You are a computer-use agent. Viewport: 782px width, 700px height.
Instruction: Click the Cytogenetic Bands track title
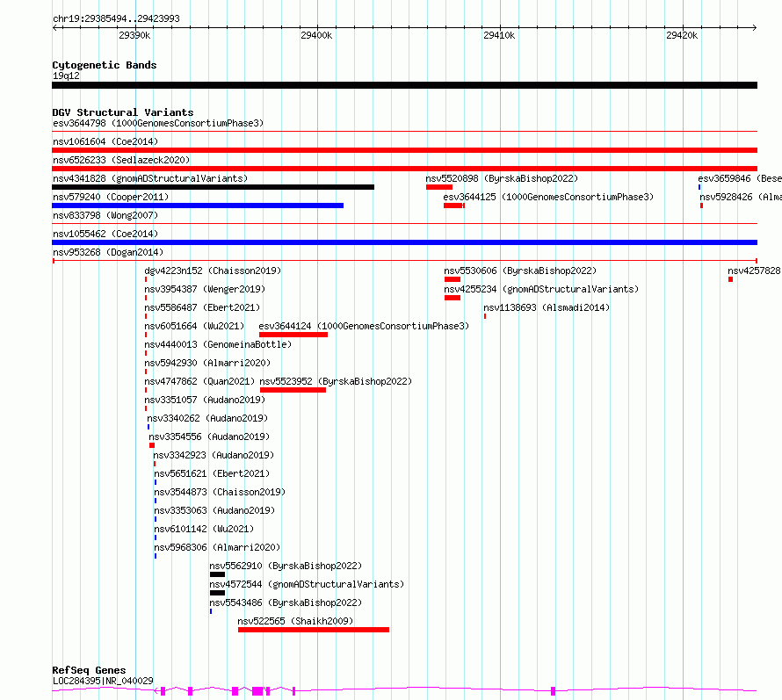coord(105,65)
